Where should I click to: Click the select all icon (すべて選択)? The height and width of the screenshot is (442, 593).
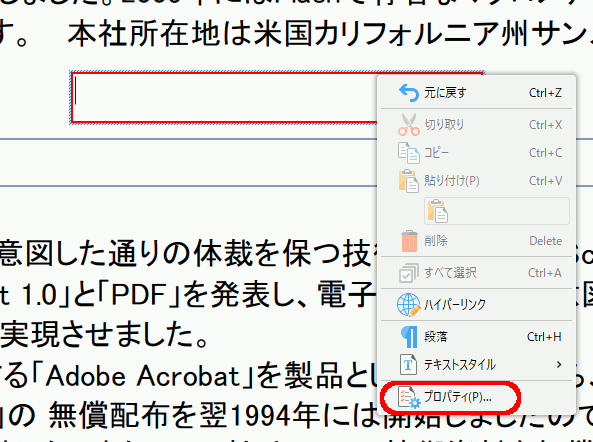[408, 273]
